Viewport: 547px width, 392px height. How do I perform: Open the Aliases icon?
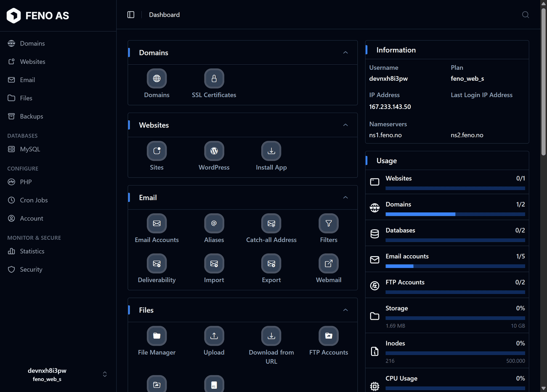point(214,223)
